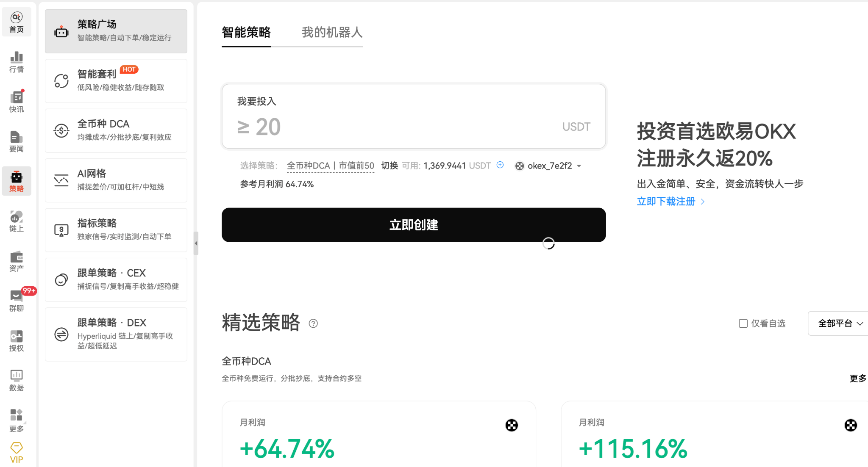Switch to the 我的机器人 tab
The height and width of the screenshot is (467, 868).
(x=332, y=33)
